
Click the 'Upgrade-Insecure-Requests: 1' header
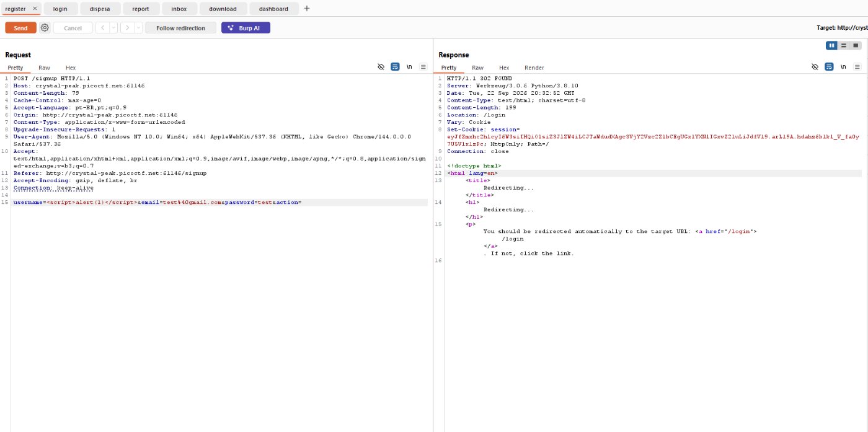(64, 130)
